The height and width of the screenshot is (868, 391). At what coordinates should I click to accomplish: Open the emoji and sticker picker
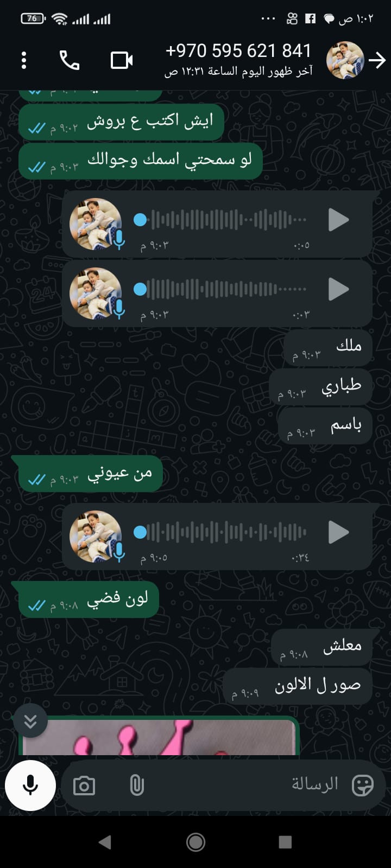point(363,785)
